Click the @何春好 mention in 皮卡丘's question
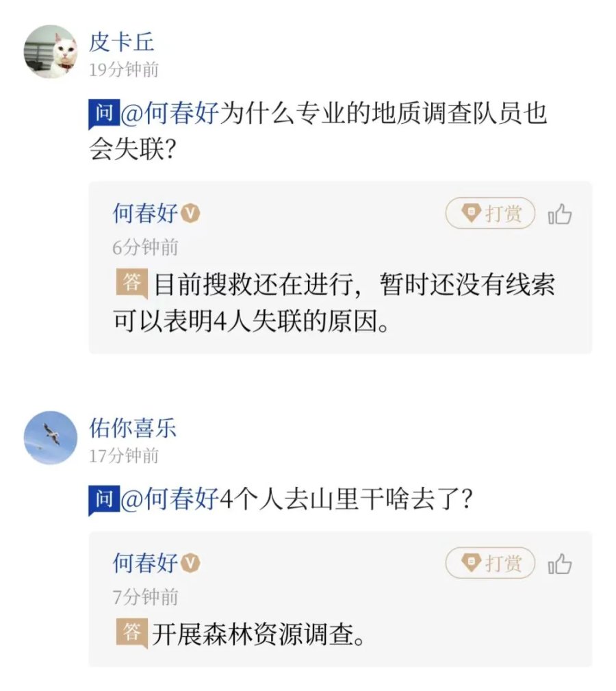The image size is (616, 691). click(169, 114)
